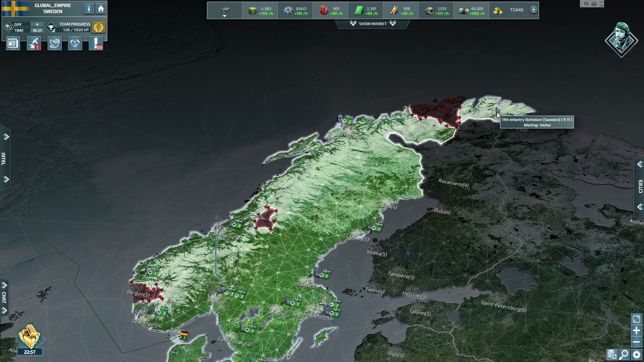The height and width of the screenshot is (362, 644).
Task: Open the search magnifier icon
Action: click(x=624, y=355)
